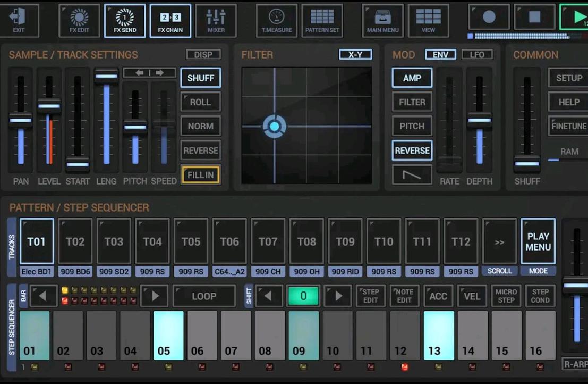588x384 pixels.
Task: Open the FX CHAIN view
Action: coord(171,20)
